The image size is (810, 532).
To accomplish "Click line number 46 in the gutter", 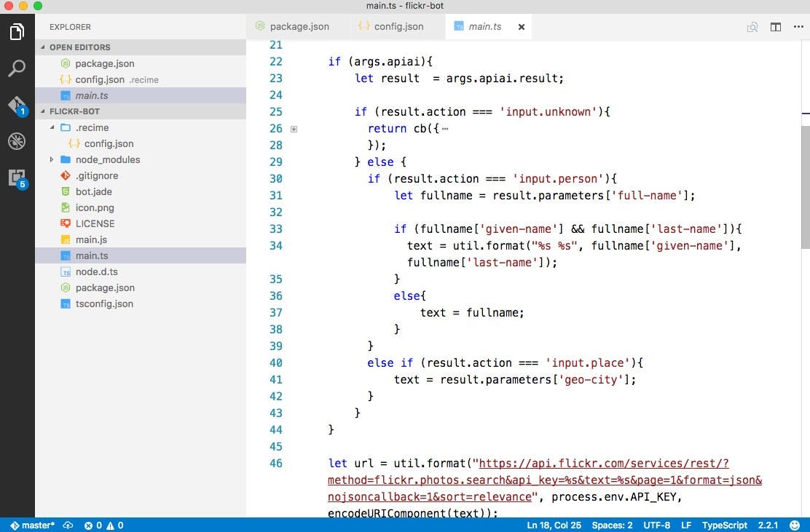I will pyautogui.click(x=276, y=464).
